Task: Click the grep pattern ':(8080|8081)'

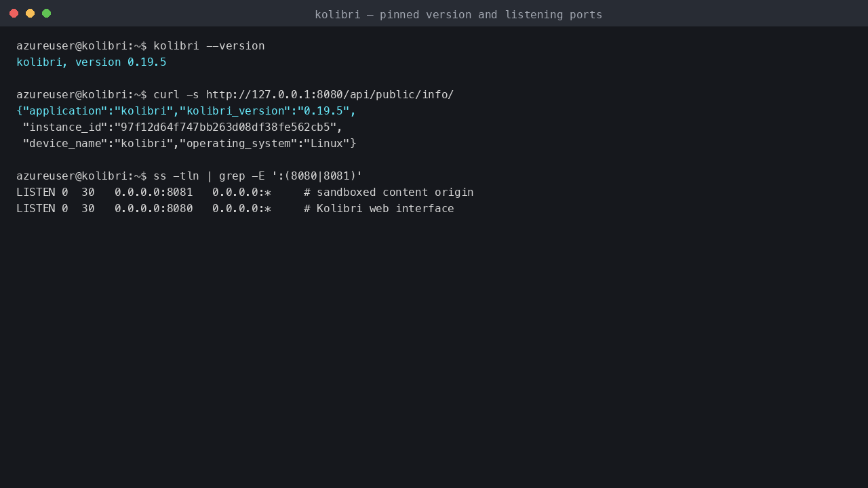Action: [x=317, y=176]
